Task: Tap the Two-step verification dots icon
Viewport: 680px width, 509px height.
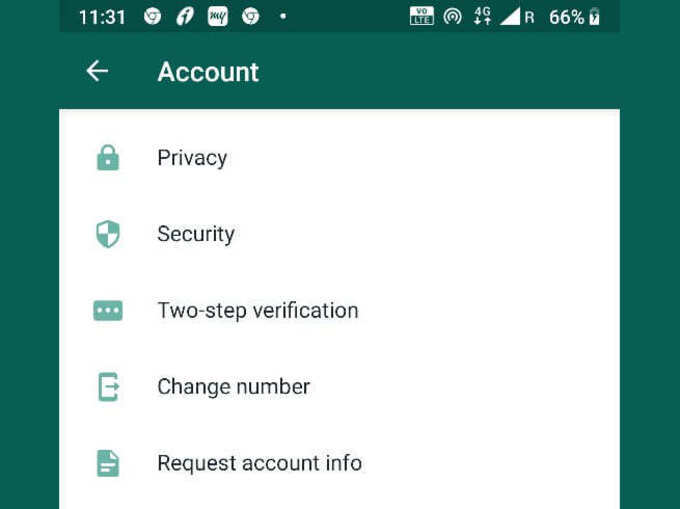Action: (108, 310)
